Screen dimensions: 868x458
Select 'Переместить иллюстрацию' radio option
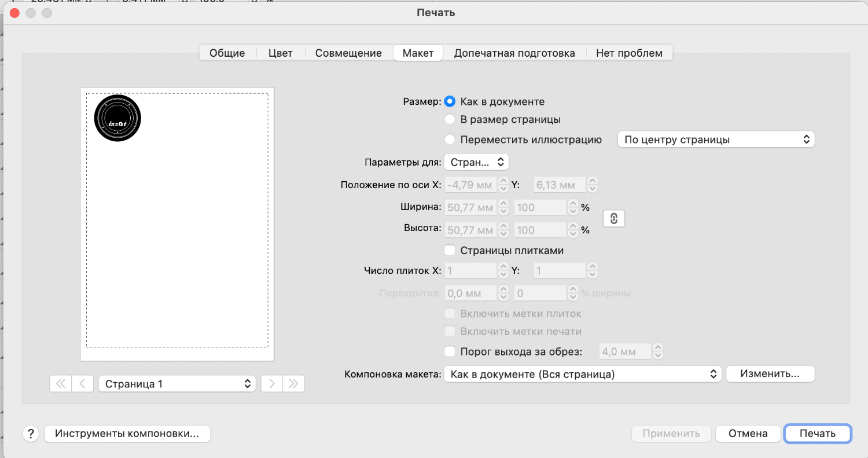[x=450, y=140]
